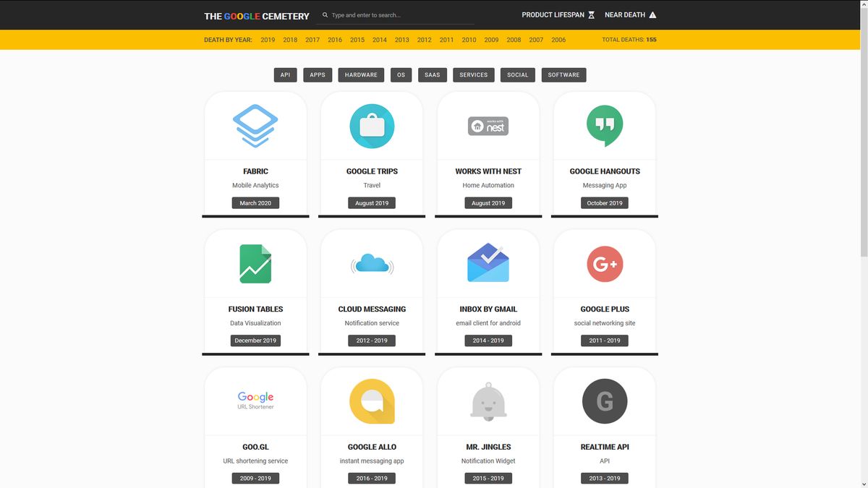Open the NEAR DEATH section

click(x=629, y=14)
